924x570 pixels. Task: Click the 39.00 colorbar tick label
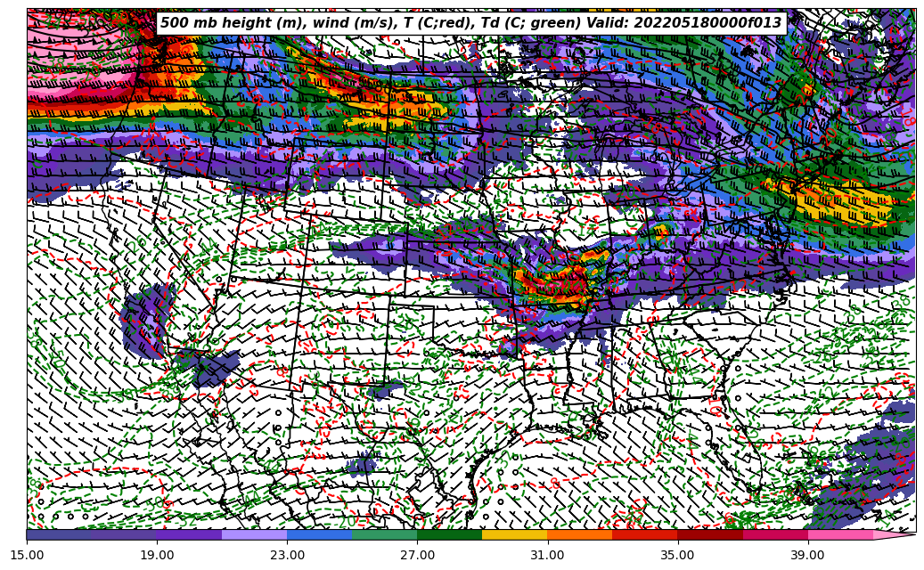click(808, 555)
